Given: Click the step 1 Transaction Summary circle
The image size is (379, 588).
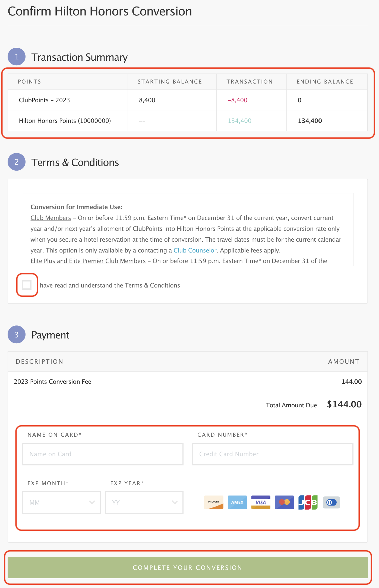Looking at the screenshot, I should (17, 57).
